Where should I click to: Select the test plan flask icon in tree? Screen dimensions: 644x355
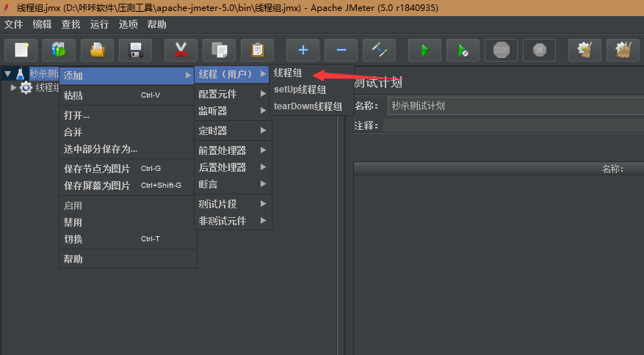20,74
